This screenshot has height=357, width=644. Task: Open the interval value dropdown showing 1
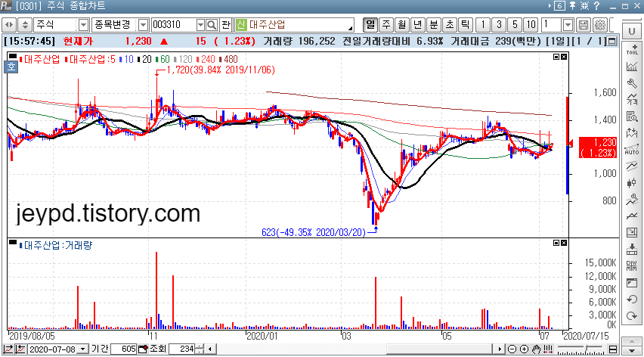coord(568,25)
